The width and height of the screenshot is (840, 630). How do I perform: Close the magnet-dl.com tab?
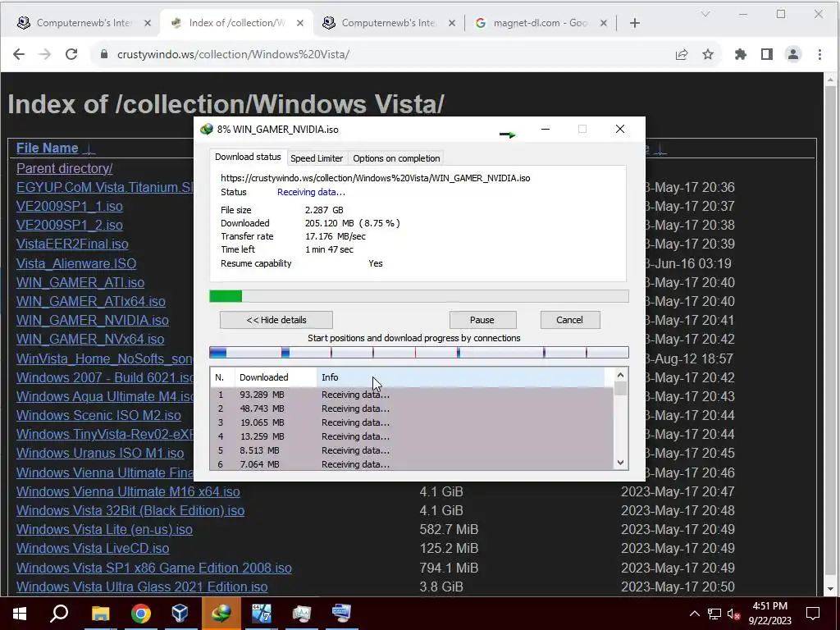[603, 23]
